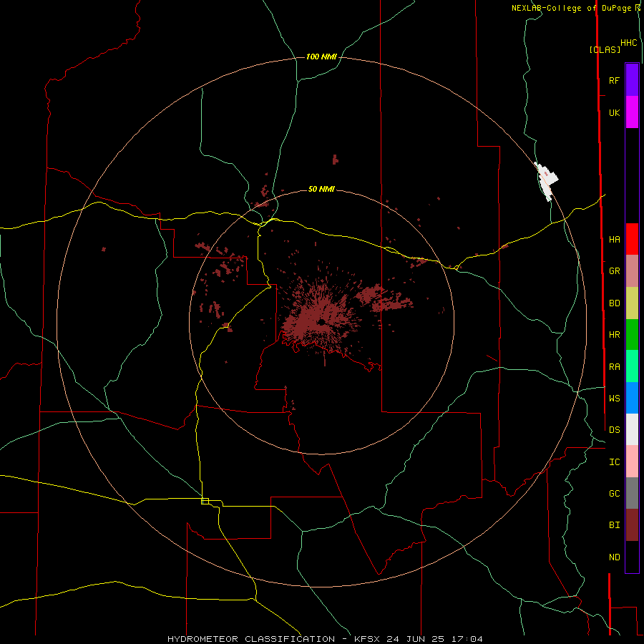This screenshot has width=644, height=644.
Task: Select the GR salmon legend swatch
Action: [x=632, y=271]
